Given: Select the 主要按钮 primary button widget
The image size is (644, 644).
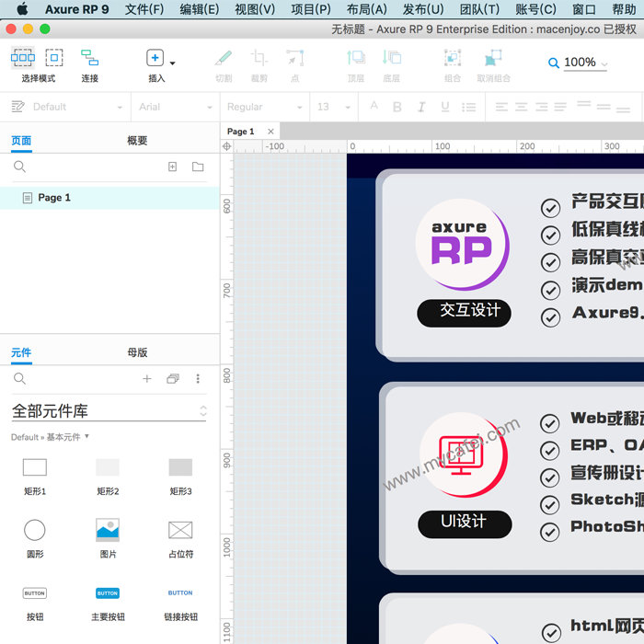Looking at the screenshot, I should tap(108, 603).
